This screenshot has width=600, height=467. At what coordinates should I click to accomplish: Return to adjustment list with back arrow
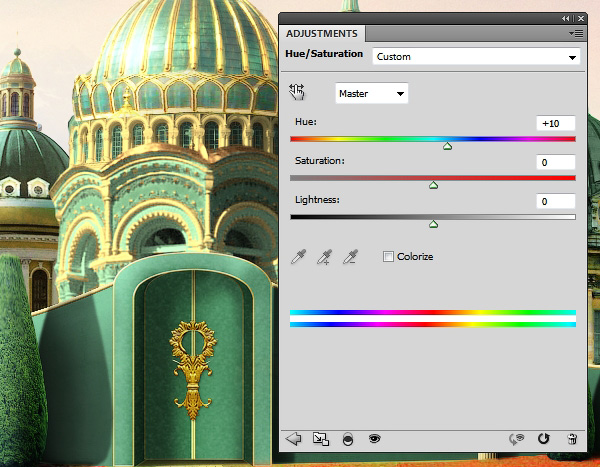pyautogui.click(x=293, y=438)
